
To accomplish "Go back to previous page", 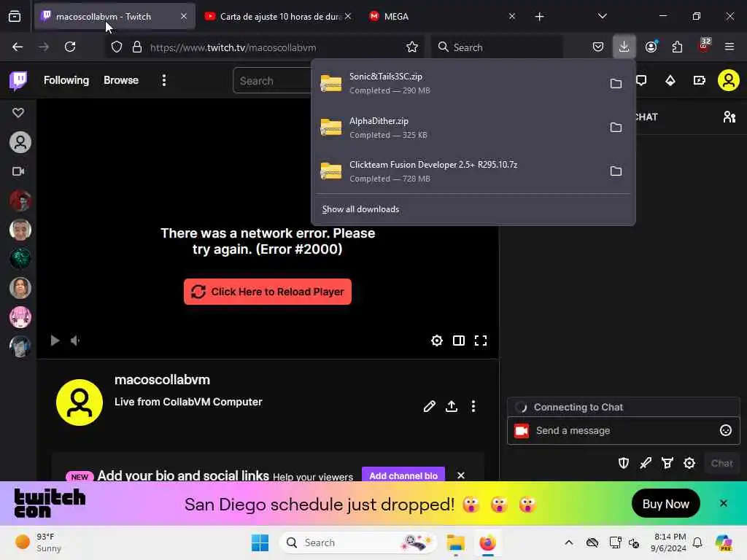I will click(18, 47).
